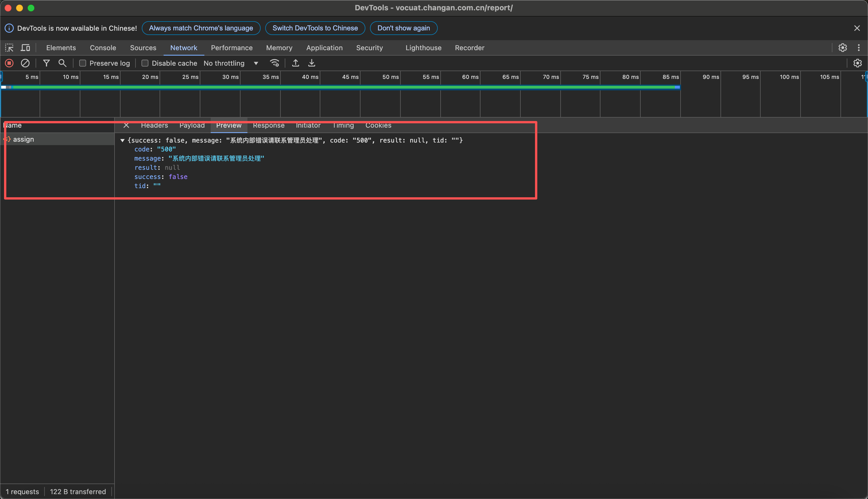The width and height of the screenshot is (868, 499).
Task: Open the DevTools settings gear
Action: coord(843,48)
